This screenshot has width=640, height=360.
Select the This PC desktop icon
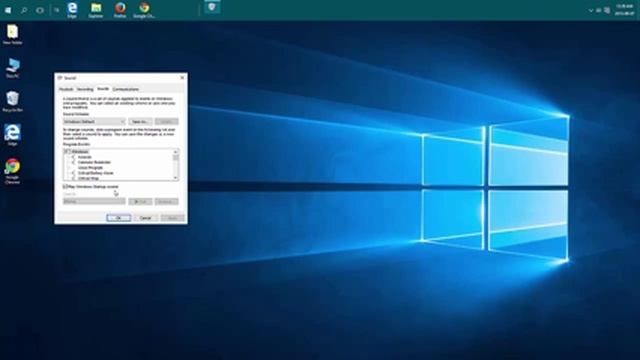click(13, 68)
